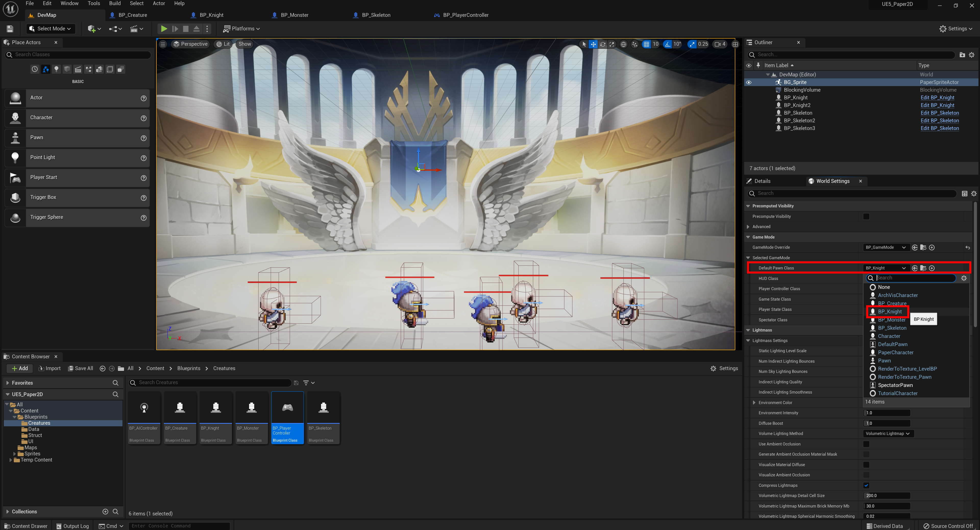Image resolution: width=980 pixels, height=530 pixels.
Task: Toggle world/local coordinate system globe icon
Action: 623,44
